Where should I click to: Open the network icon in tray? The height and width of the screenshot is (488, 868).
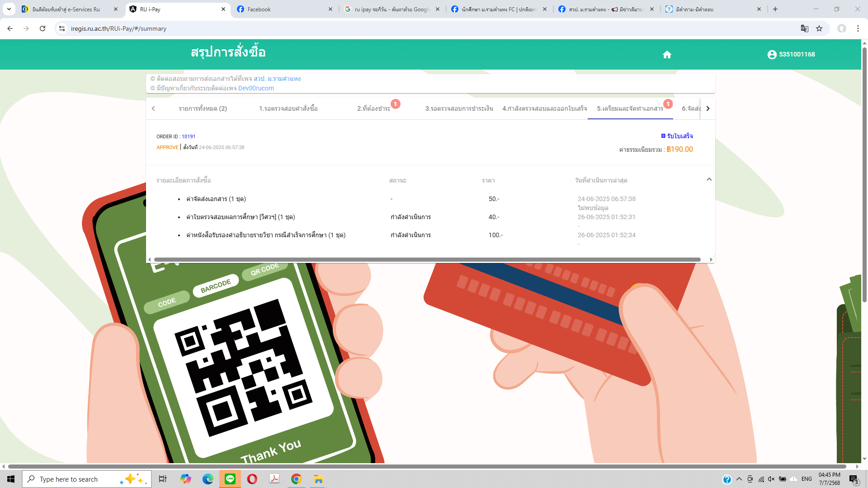pos(761,479)
